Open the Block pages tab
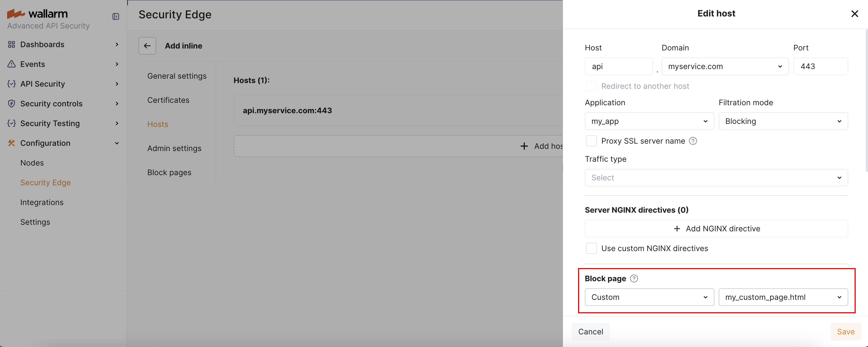868x347 pixels. point(170,172)
